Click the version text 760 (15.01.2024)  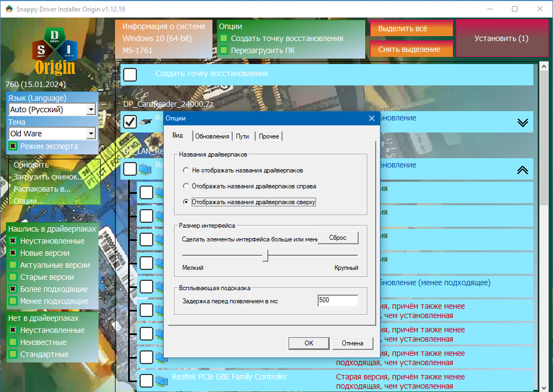[x=36, y=84]
